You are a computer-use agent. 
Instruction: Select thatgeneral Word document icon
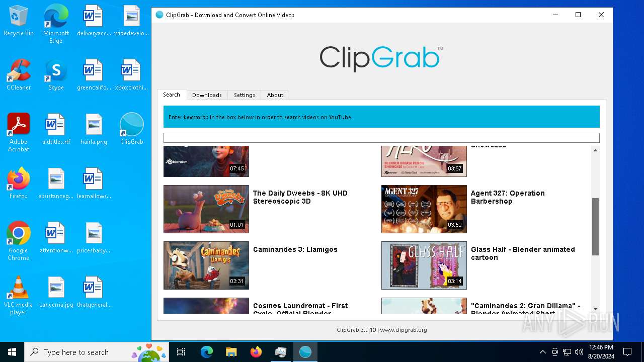[94, 292]
